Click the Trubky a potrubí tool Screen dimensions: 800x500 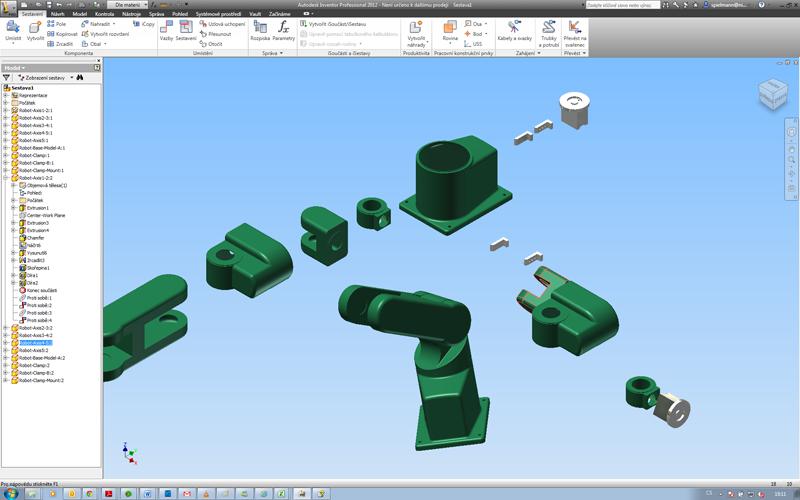548,32
